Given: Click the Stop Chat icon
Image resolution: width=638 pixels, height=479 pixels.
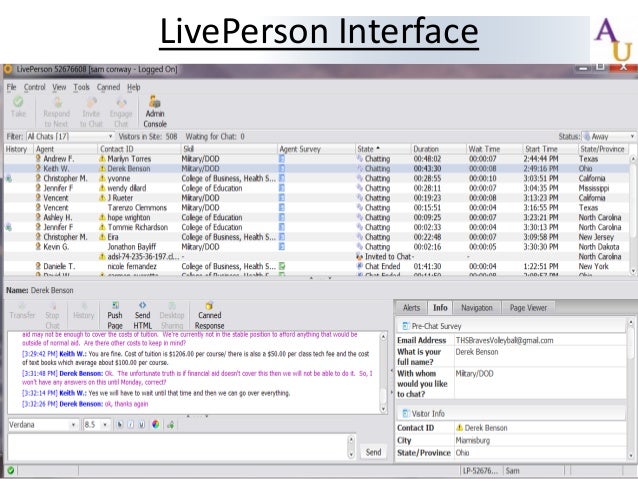Looking at the screenshot, I should pyautogui.click(x=52, y=315).
